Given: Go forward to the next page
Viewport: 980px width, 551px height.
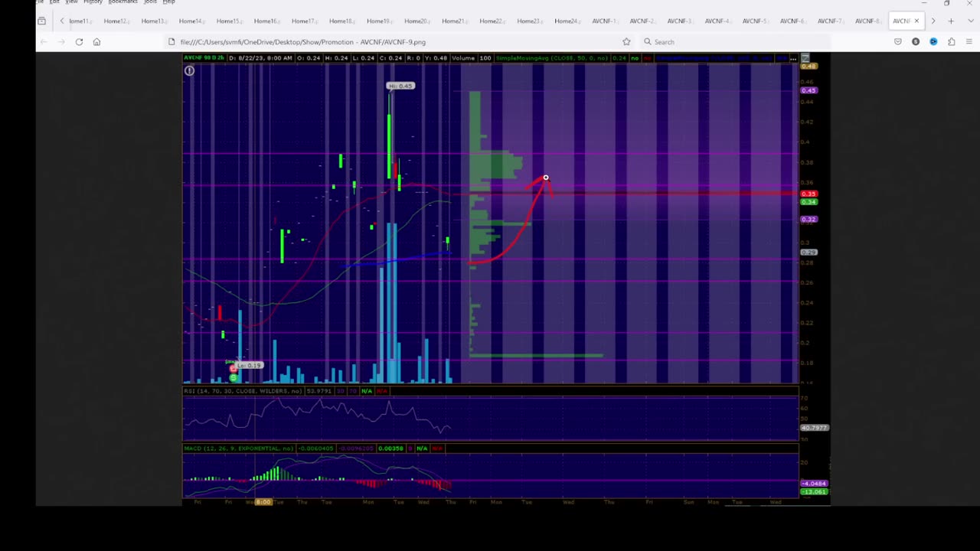Looking at the screenshot, I should (x=61, y=42).
